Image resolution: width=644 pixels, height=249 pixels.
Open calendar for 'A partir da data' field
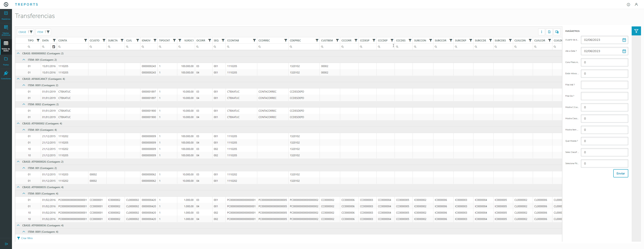(624, 40)
